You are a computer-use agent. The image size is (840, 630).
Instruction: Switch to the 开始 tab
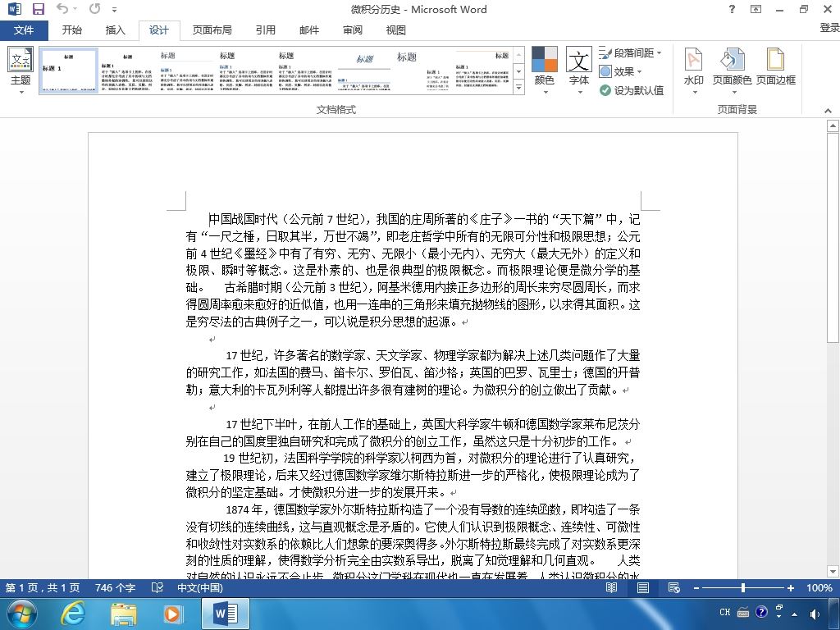coord(72,30)
